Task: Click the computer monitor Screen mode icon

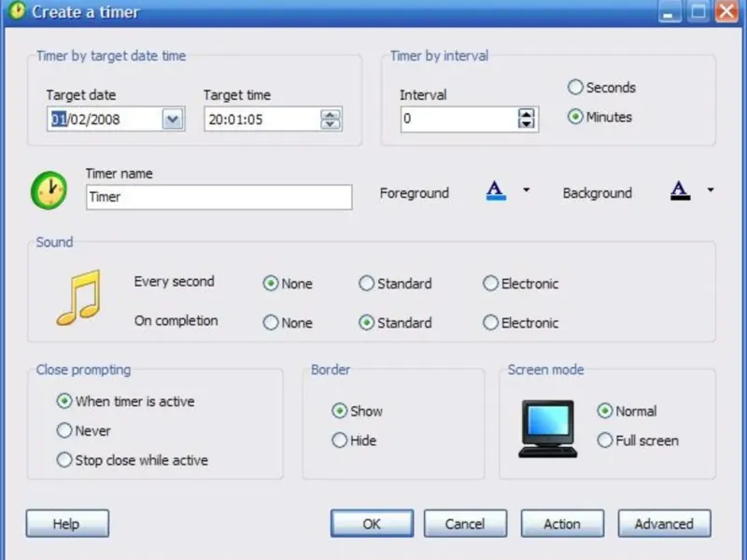Action: [547, 428]
